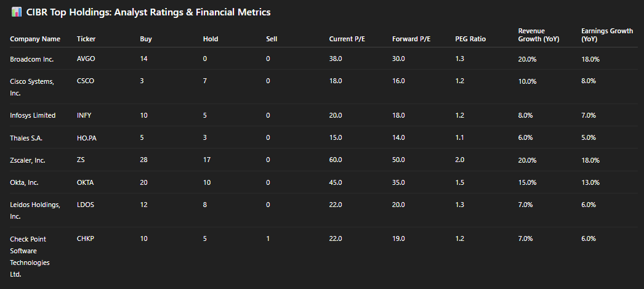
Task: Click Okta's Forward P/E of 35.0
Action: [399, 182]
